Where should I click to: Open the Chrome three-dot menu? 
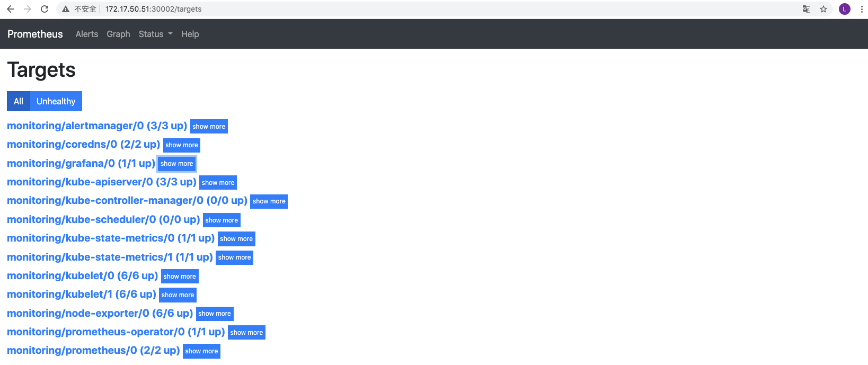[862, 9]
